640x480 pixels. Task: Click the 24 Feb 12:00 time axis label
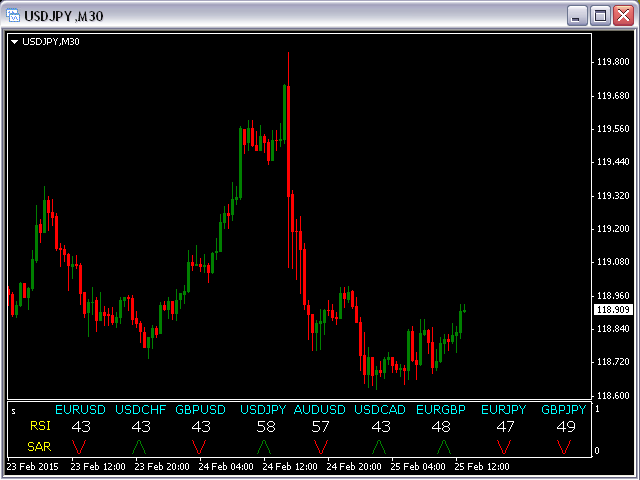[x=290, y=467]
